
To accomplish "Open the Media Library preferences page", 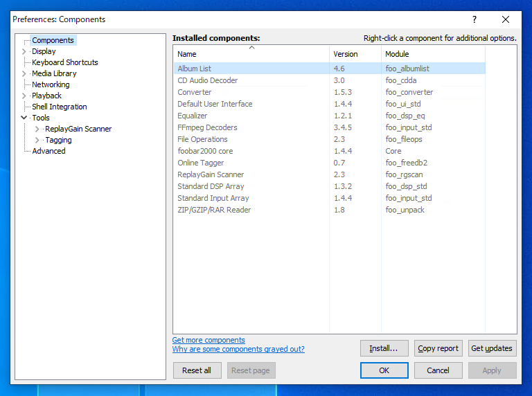I will click(x=54, y=73).
